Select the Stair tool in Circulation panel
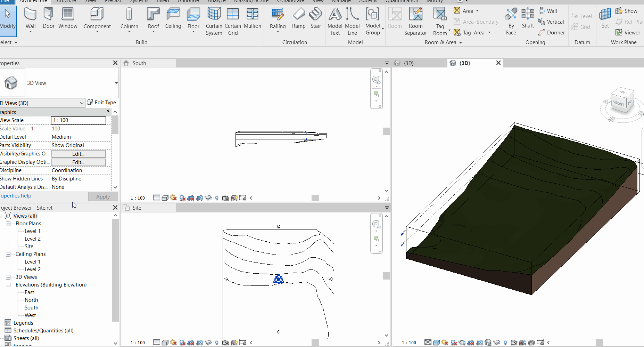644x347 pixels. click(315, 18)
